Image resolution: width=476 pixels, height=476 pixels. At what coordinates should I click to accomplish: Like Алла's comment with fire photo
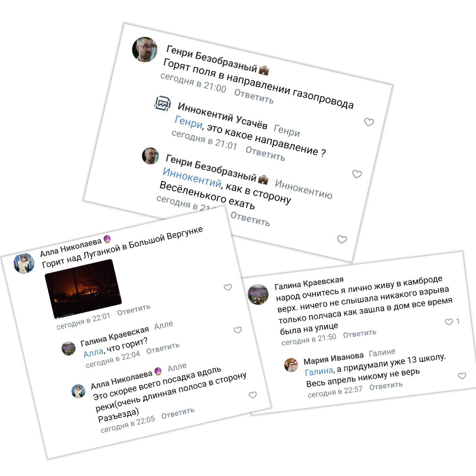(x=228, y=287)
